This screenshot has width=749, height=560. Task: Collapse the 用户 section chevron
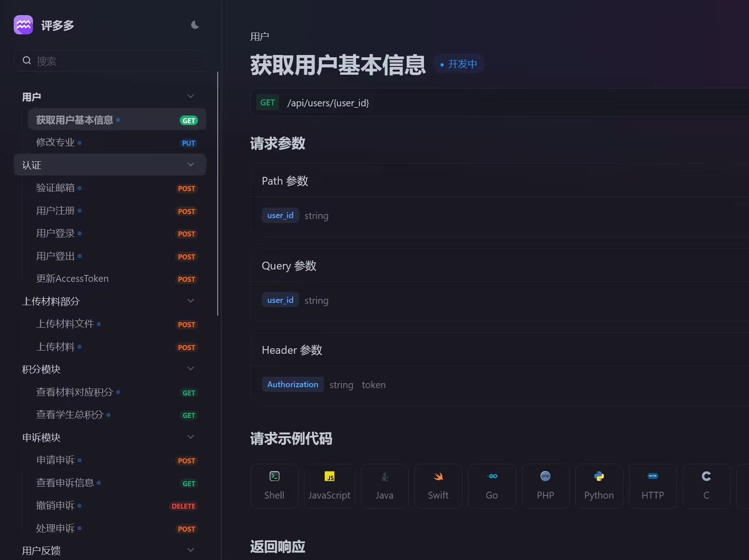191,96
